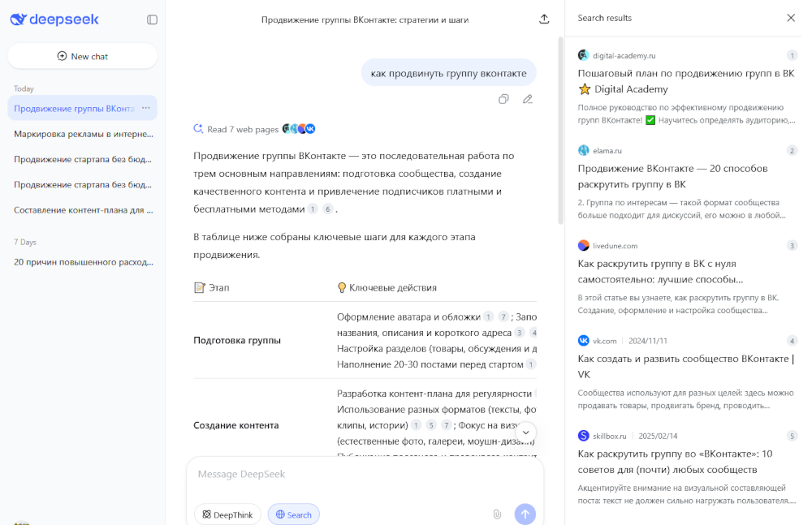Attach a file with the paperclip icon
This screenshot has width=812, height=525.
[497, 514]
